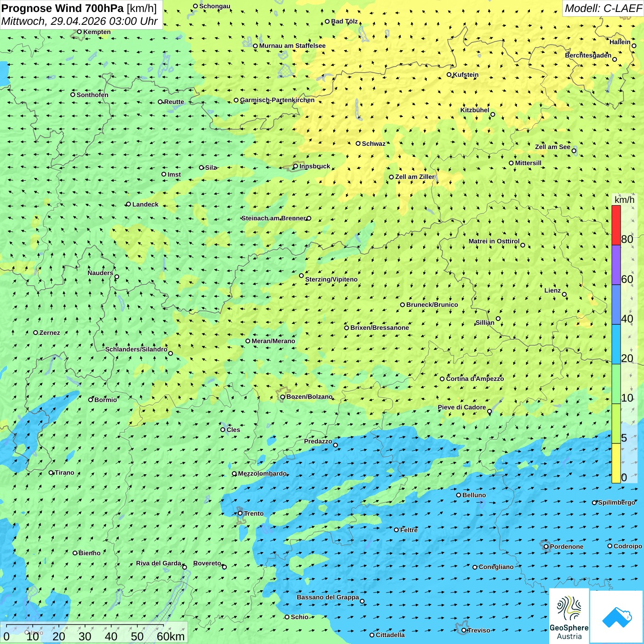Click the Cittadella label
The height and width of the screenshot is (644, 644).
pos(390,635)
